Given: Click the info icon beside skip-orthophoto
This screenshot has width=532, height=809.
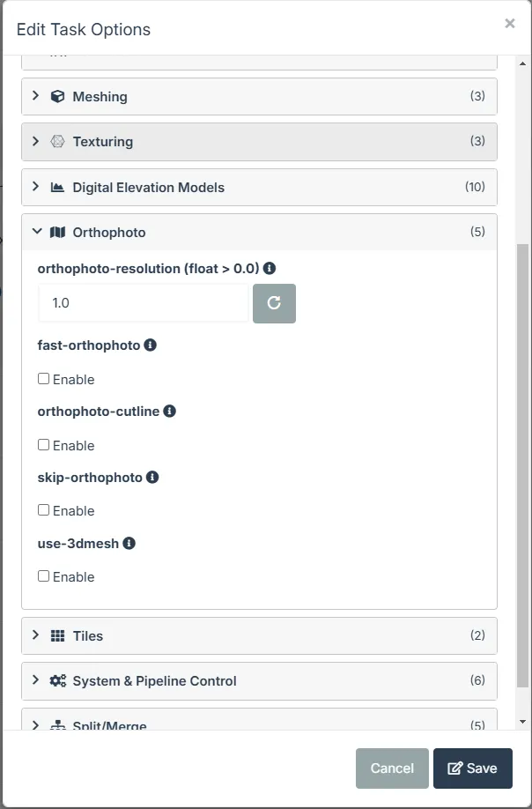Looking at the screenshot, I should [x=152, y=478].
